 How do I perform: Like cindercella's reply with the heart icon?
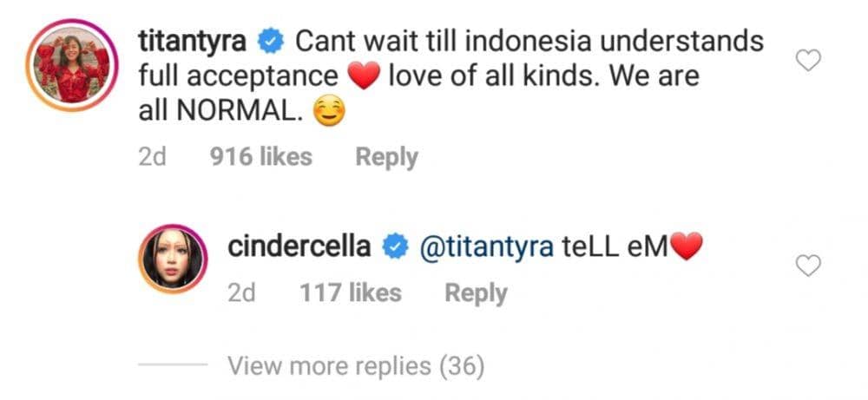point(808,267)
